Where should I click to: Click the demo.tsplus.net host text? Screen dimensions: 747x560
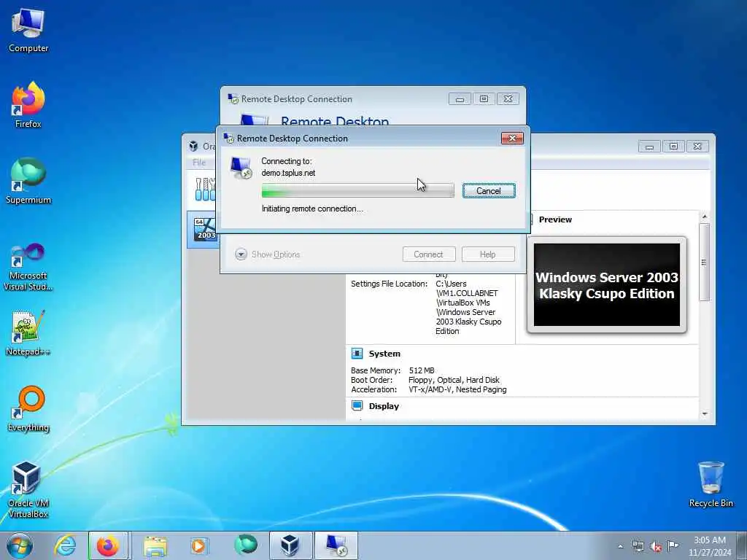click(288, 173)
